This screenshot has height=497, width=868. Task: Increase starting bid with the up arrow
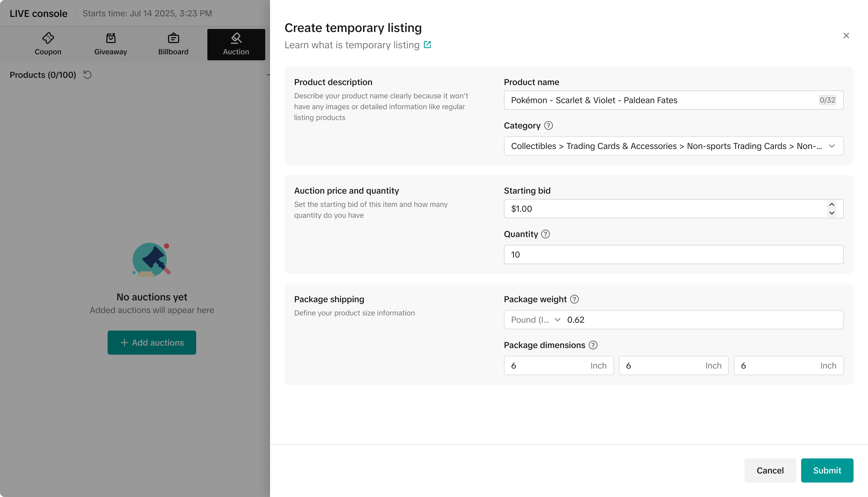[832, 204]
